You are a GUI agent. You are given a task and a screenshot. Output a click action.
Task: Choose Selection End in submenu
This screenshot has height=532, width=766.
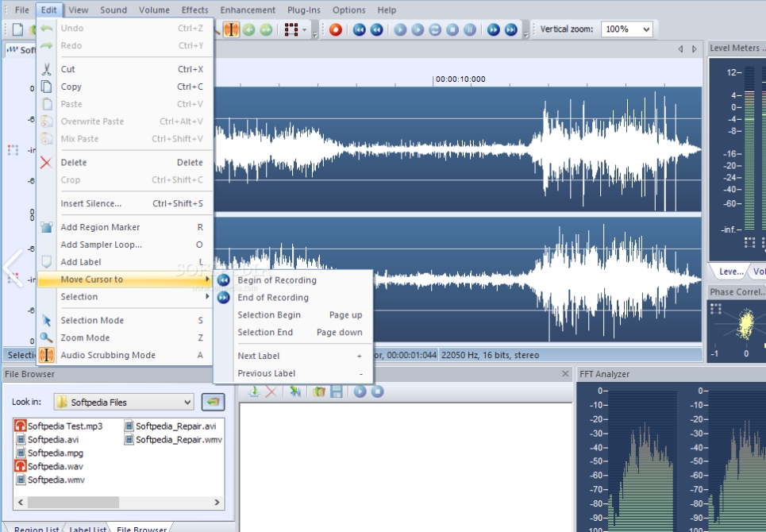tap(293, 332)
